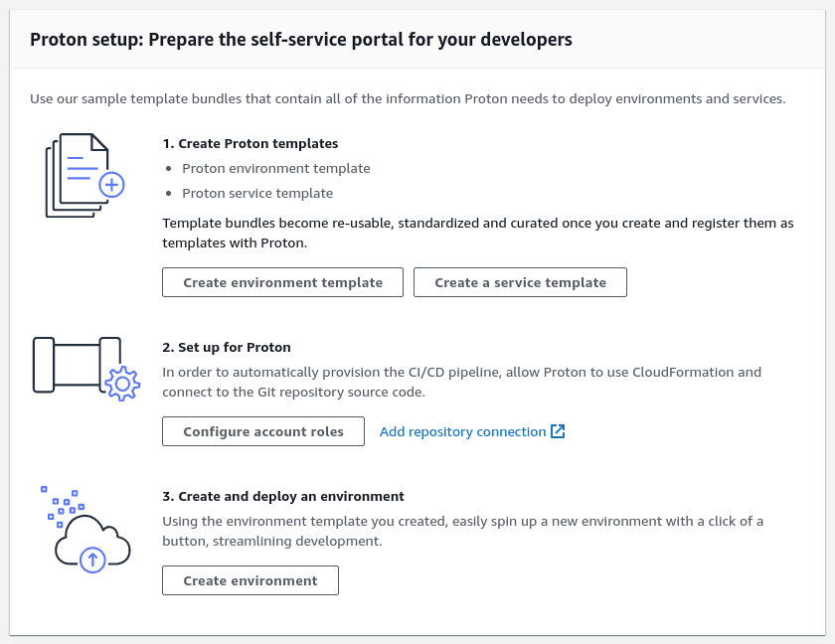835x644 pixels.
Task: Click the pipeline illustration for Proton setup
Action: (86, 369)
